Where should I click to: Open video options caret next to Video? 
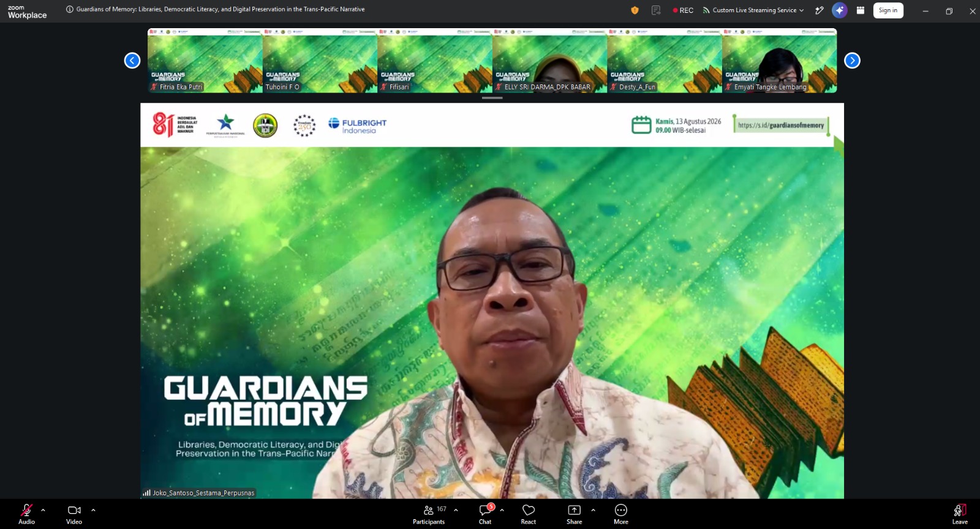pyautogui.click(x=93, y=510)
